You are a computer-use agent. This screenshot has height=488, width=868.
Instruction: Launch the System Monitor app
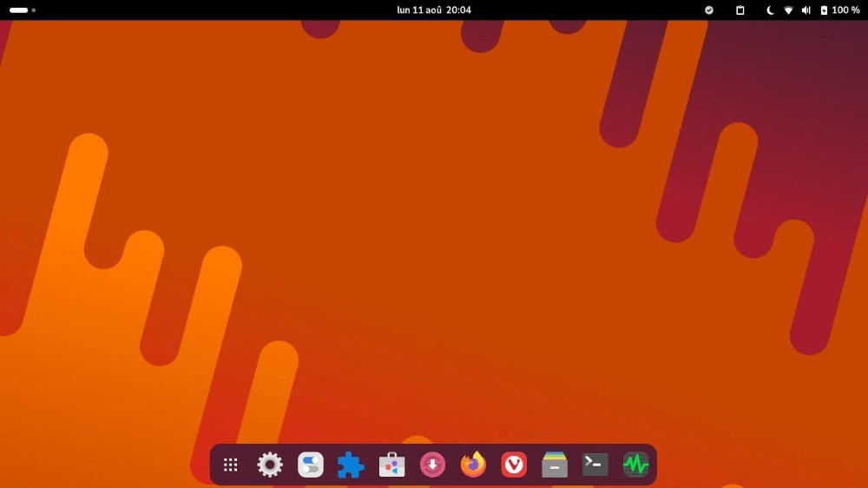635,465
